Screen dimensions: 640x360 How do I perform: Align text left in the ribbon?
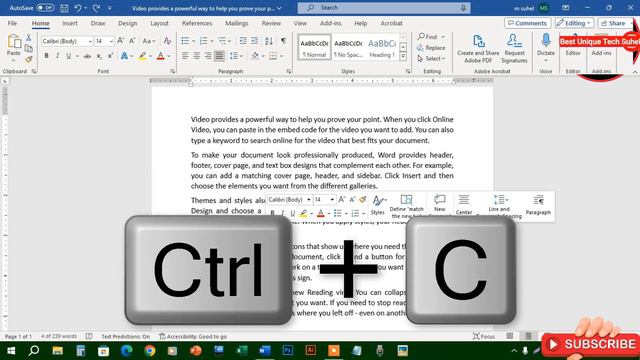(x=185, y=56)
